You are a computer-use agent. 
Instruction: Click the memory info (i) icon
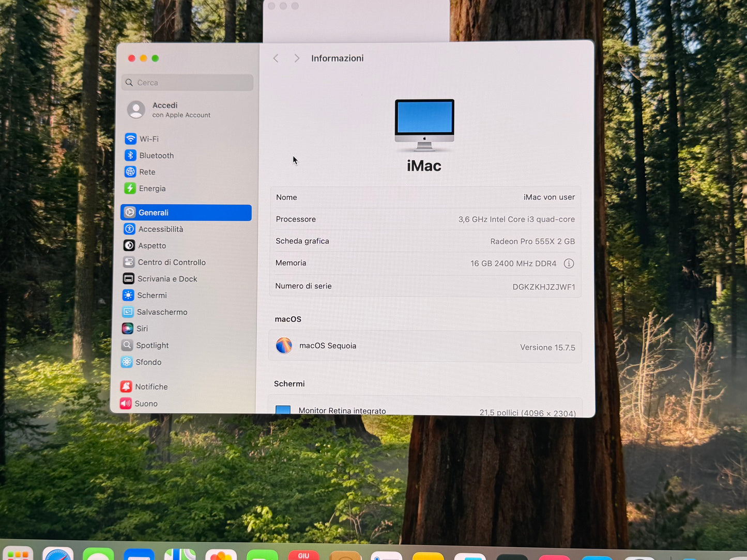tap(569, 263)
